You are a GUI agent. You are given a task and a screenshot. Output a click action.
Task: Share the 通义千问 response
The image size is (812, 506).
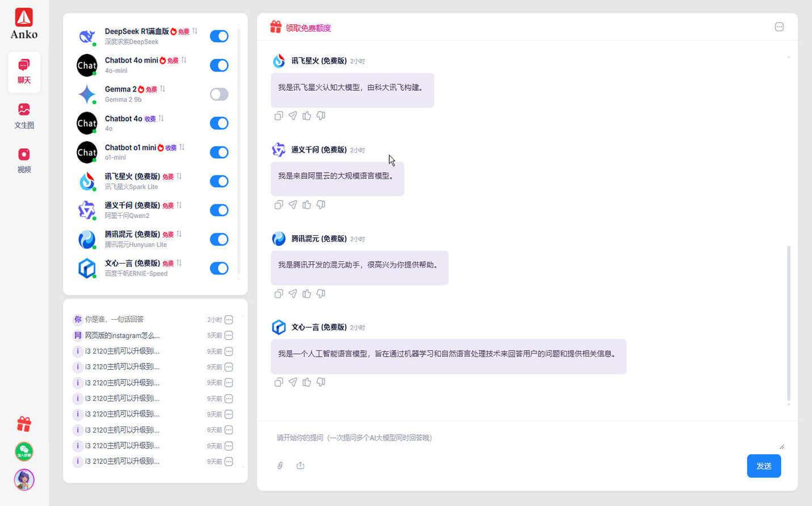click(293, 204)
